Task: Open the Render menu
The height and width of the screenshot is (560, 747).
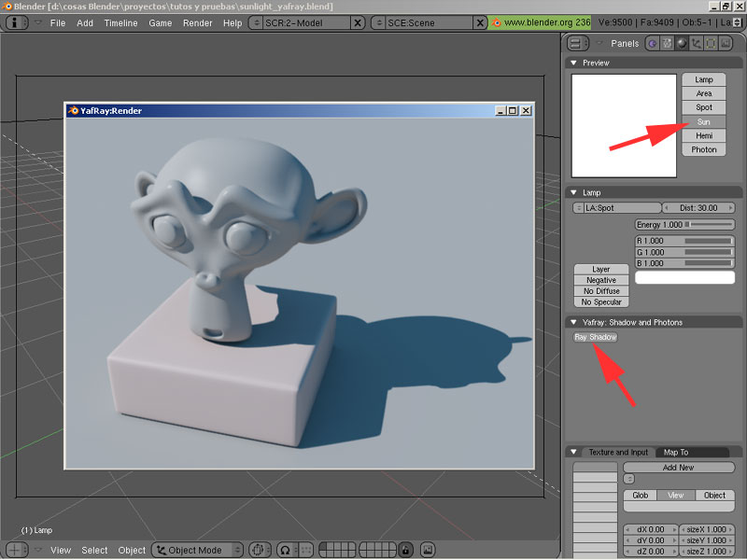Action: [x=198, y=22]
